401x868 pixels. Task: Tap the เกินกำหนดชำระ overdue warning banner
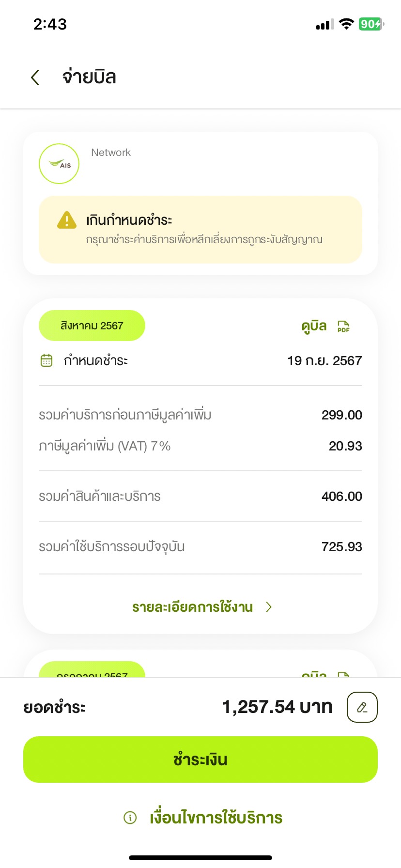(x=200, y=230)
